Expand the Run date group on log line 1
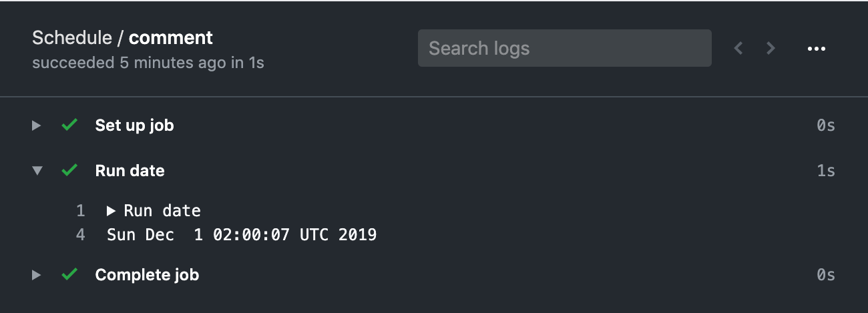This screenshot has width=868, height=313. click(112, 211)
